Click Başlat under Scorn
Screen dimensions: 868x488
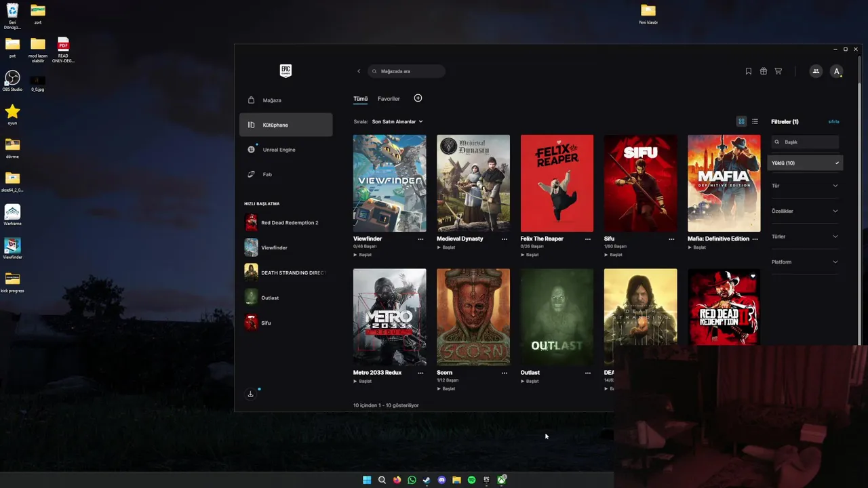tap(446, 389)
